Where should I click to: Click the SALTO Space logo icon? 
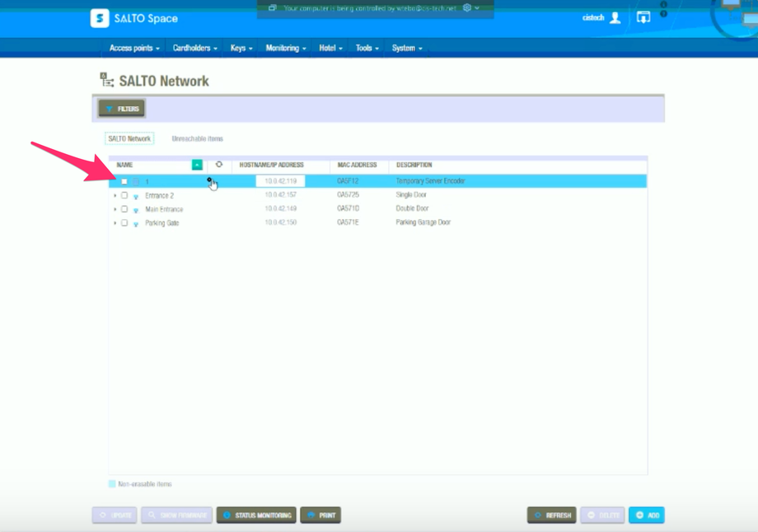(x=100, y=18)
